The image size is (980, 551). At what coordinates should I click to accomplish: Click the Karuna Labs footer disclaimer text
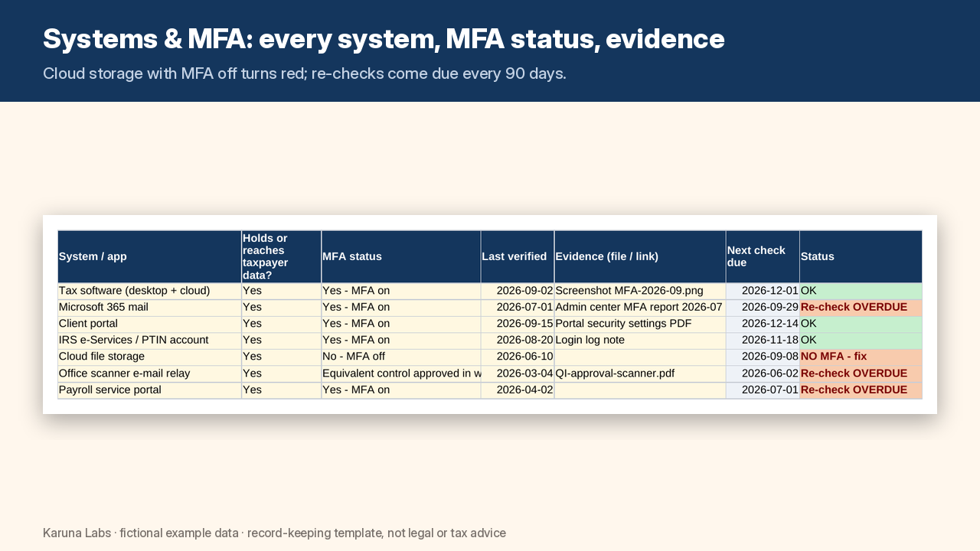[x=274, y=533]
